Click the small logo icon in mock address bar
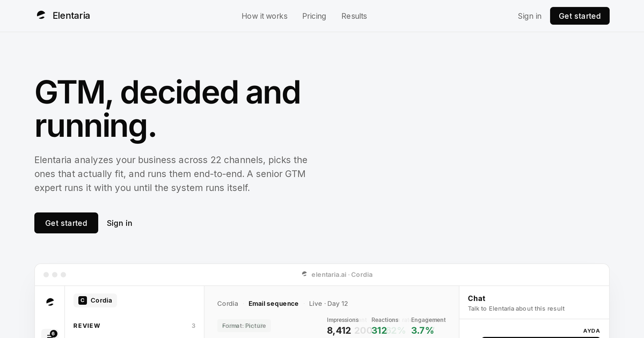The width and height of the screenshot is (644, 338). tap(305, 274)
